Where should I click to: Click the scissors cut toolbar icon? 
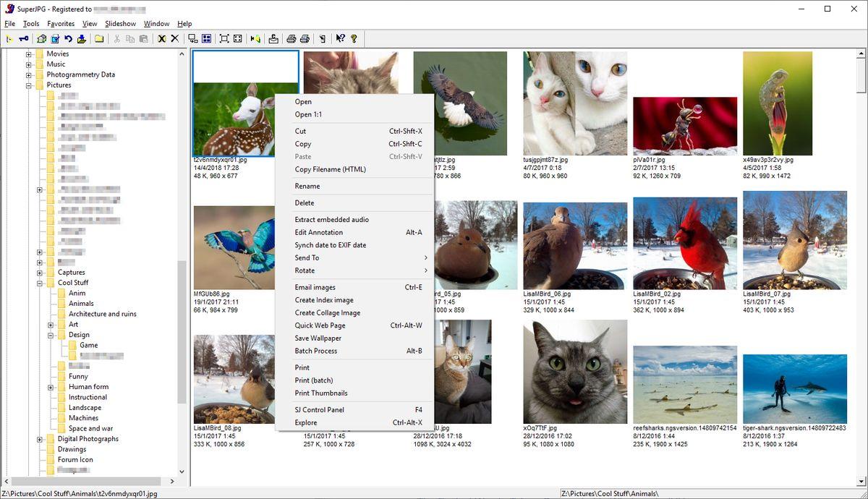(117, 38)
